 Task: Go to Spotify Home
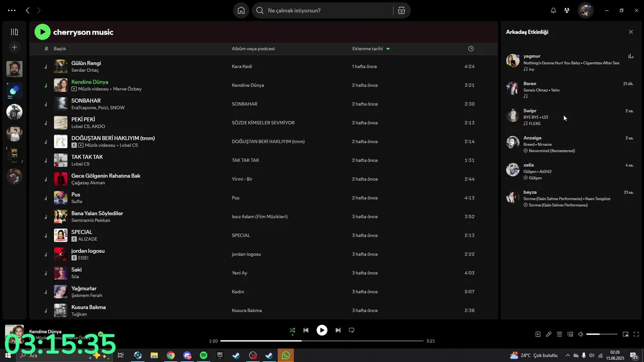pos(241,11)
